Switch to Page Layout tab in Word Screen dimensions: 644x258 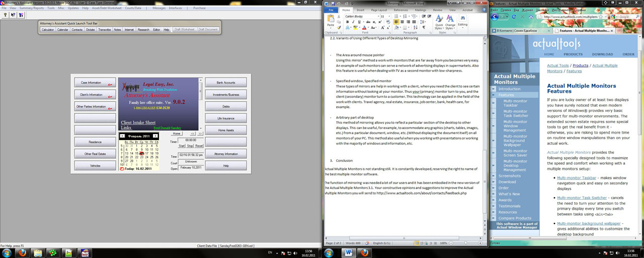click(x=379, y=10)
